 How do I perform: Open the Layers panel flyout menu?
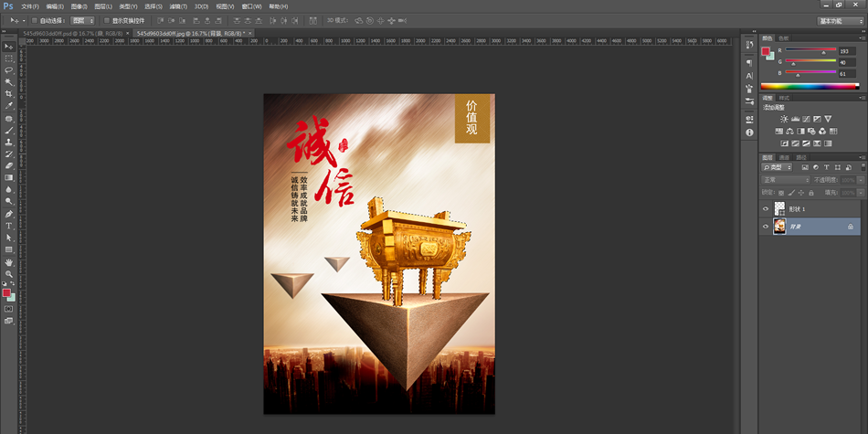863,158
